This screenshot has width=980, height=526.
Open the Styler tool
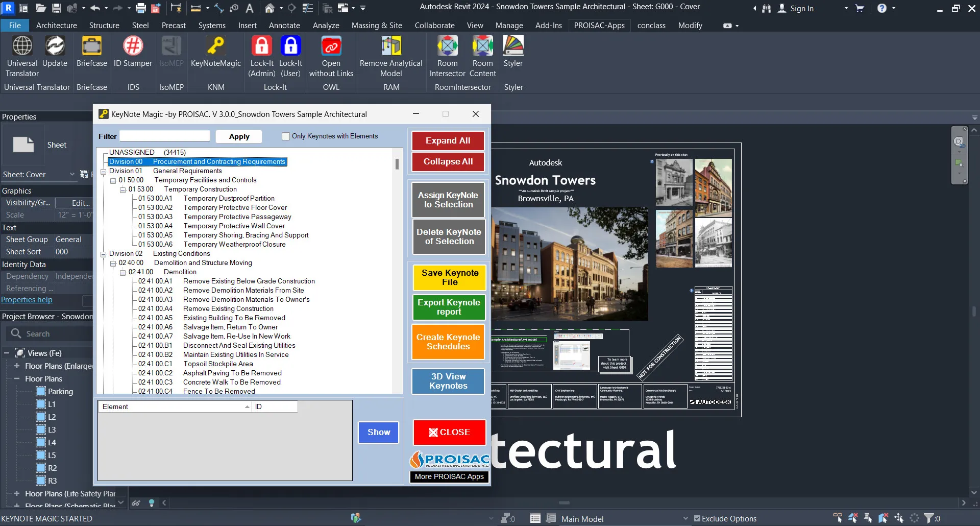(x=513, y=51)
